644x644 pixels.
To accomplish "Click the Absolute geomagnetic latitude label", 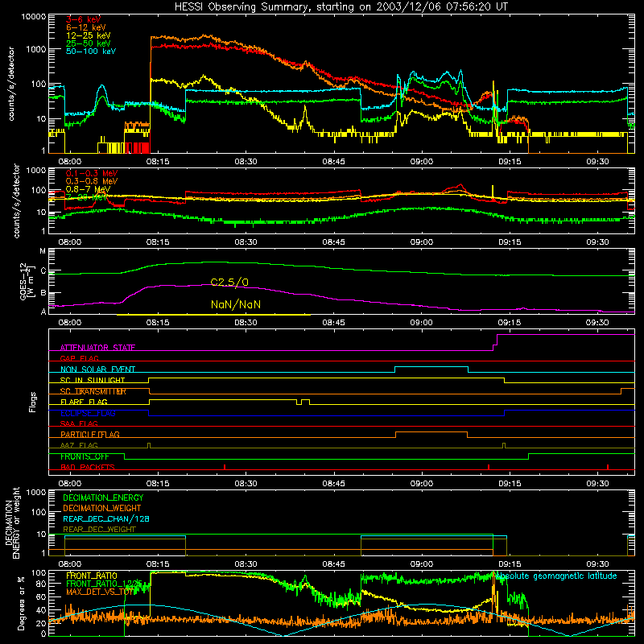I will click(x=557, y=576).
